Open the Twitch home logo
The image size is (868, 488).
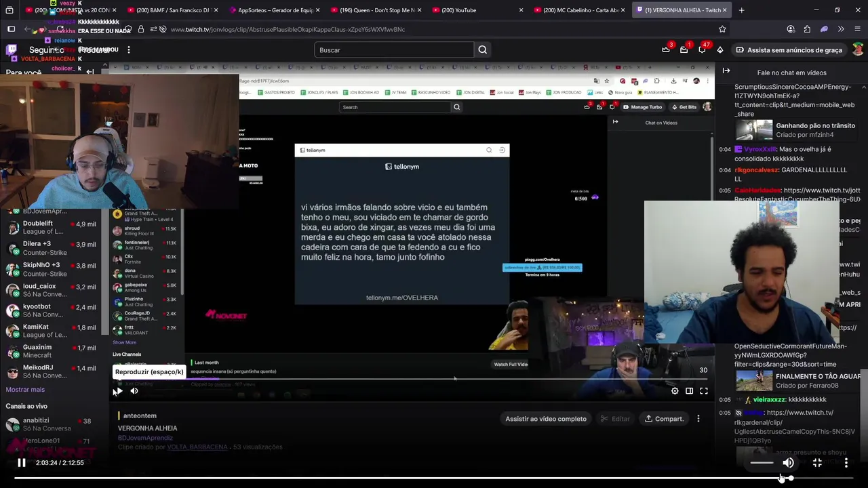tap(12, 50)
